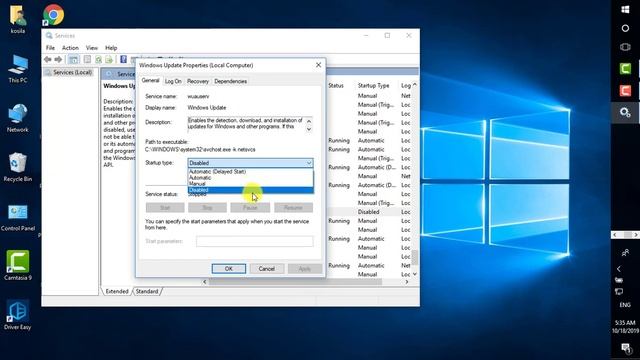Click the Stop service button
The width and height of the screenshot is (640, 360).
click(207, 208)
